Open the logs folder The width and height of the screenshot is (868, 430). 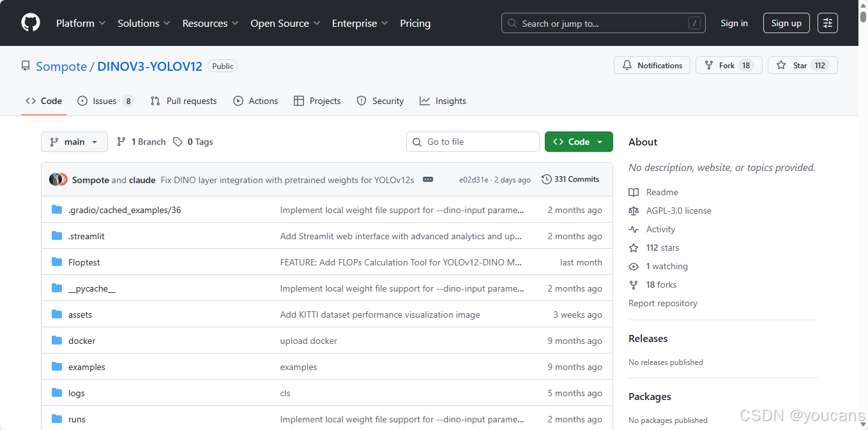point(77,393)
